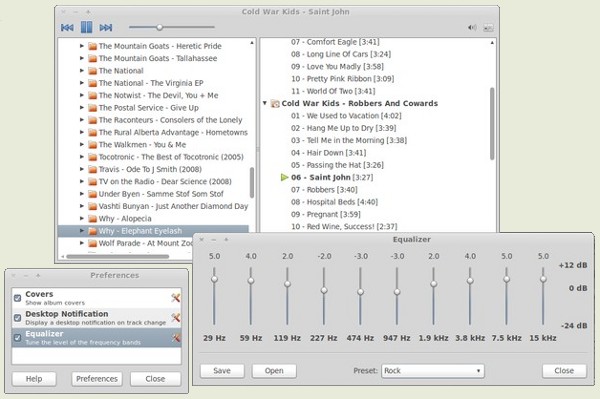Select track 02 - Hang Me Up to Dry

(343, 128)
